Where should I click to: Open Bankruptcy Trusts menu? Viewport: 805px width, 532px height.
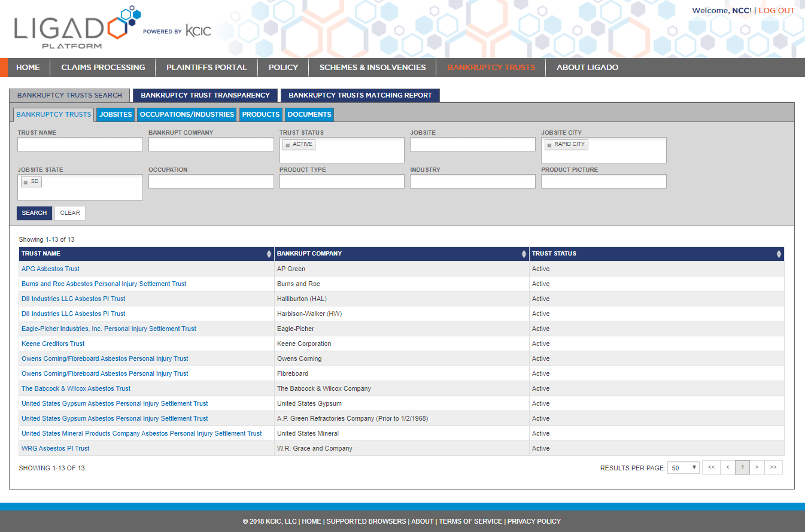[491, 68]
